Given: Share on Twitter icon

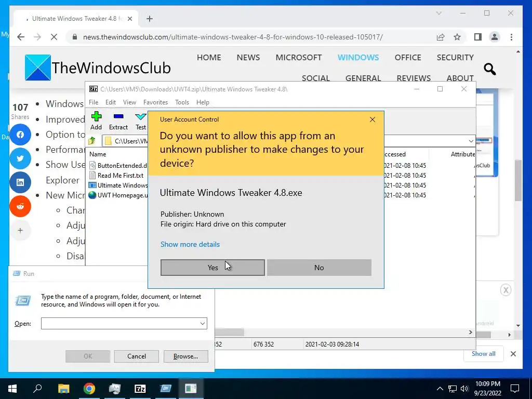Looking at the screenshot, I should click(x=20, y=158).
